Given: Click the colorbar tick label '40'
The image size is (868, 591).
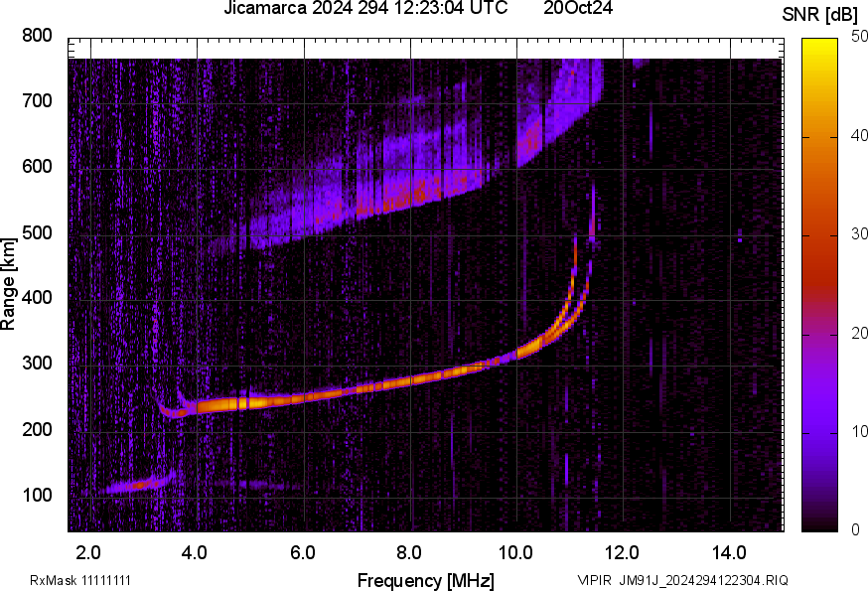Looking at the screenshot, I should (859, 136).
